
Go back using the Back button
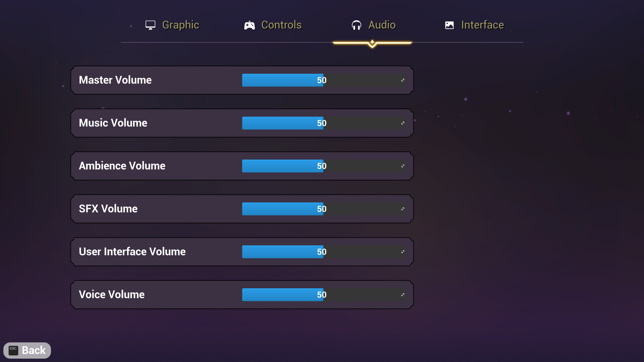pyautogui.click(x=27, y=350)
